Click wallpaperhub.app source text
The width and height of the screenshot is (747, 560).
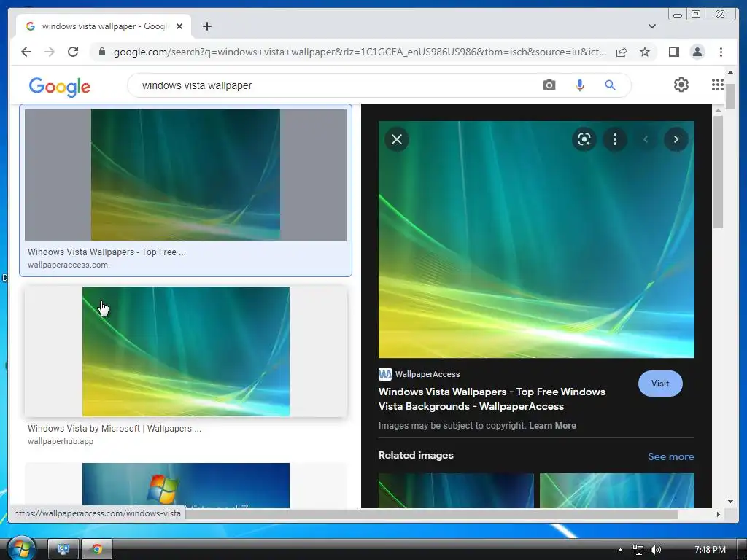pos(61,441)
